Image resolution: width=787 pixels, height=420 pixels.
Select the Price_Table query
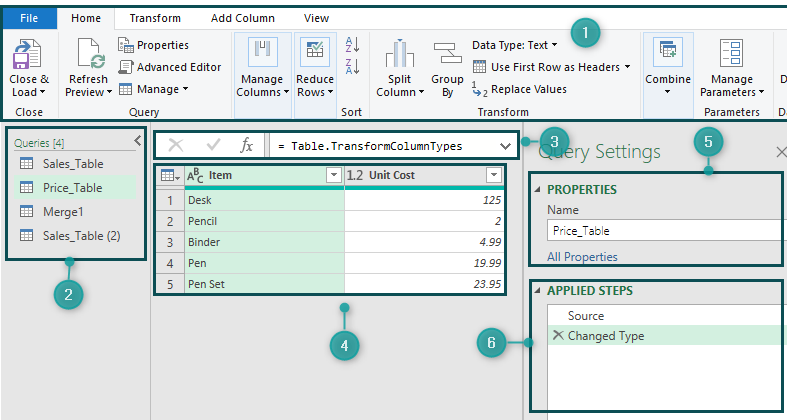75,188
